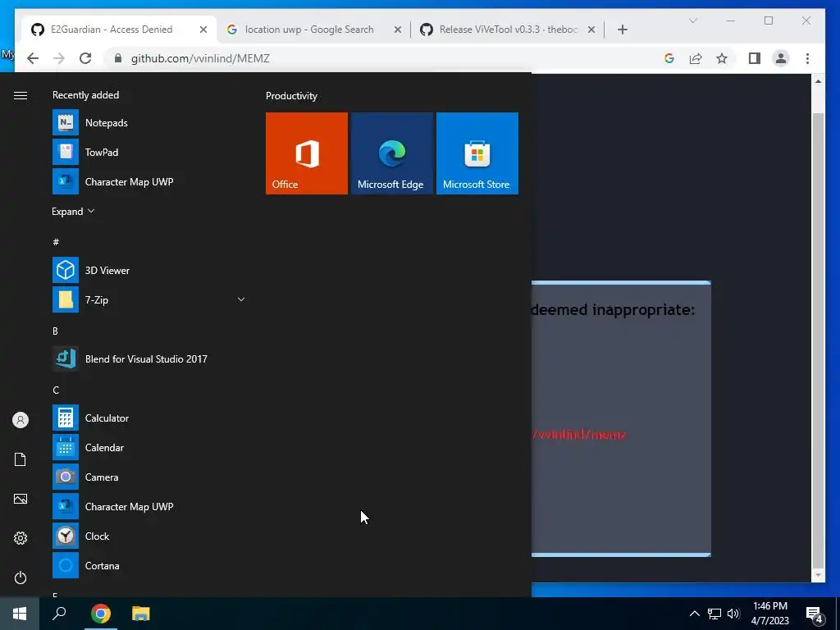This screenshot has width=840, height=630.
Task: Click the Productivity group title
Action: click(x=291, y=96)
